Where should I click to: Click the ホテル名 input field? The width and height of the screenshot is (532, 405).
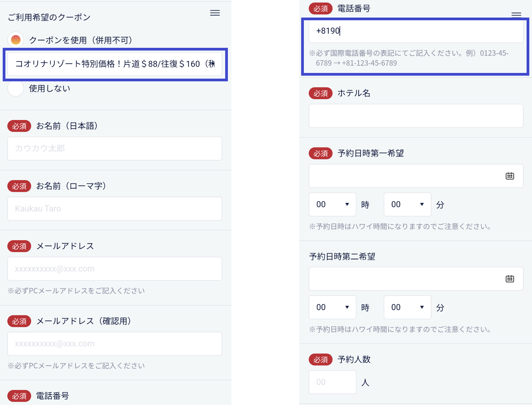(x=416, y=116)
